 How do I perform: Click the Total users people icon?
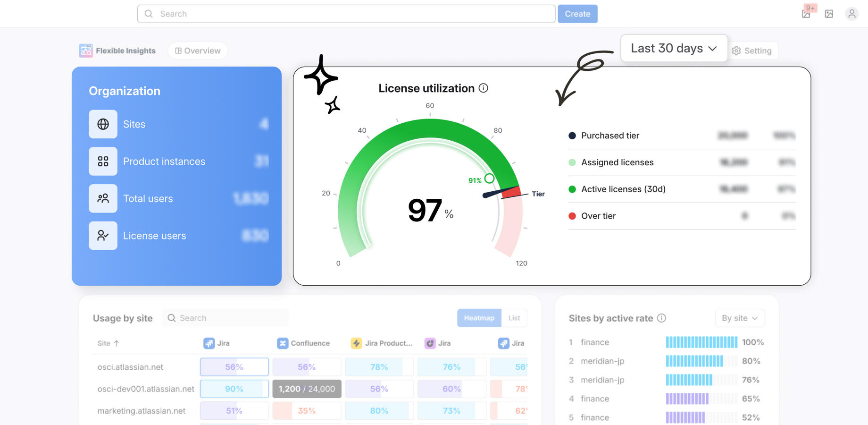coord(103,198)
